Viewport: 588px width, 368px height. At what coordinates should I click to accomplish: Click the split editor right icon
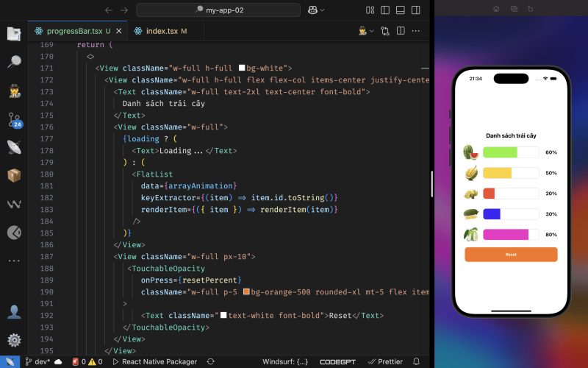click(x=401, y=31)
